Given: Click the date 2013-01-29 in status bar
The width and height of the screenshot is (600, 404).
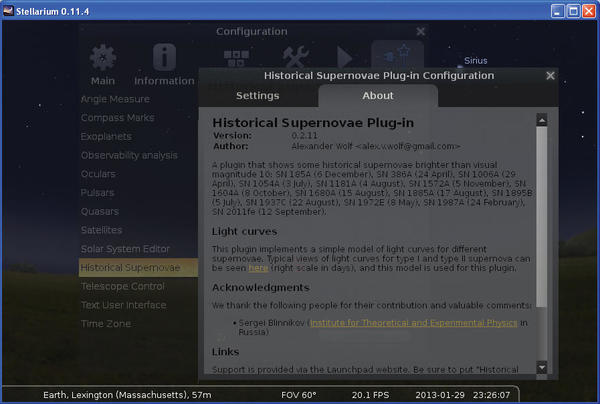Looking at the screenshot, I should pyautogui.click(x=440, y=395).
